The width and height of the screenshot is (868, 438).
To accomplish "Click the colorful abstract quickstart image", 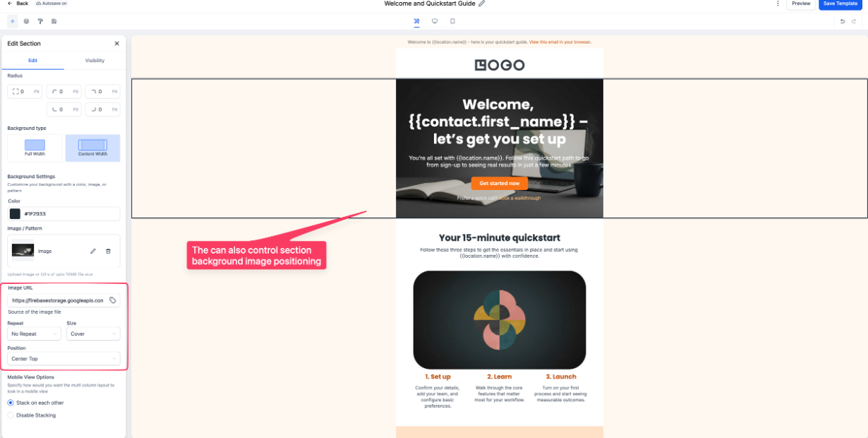I will (500, 319).
